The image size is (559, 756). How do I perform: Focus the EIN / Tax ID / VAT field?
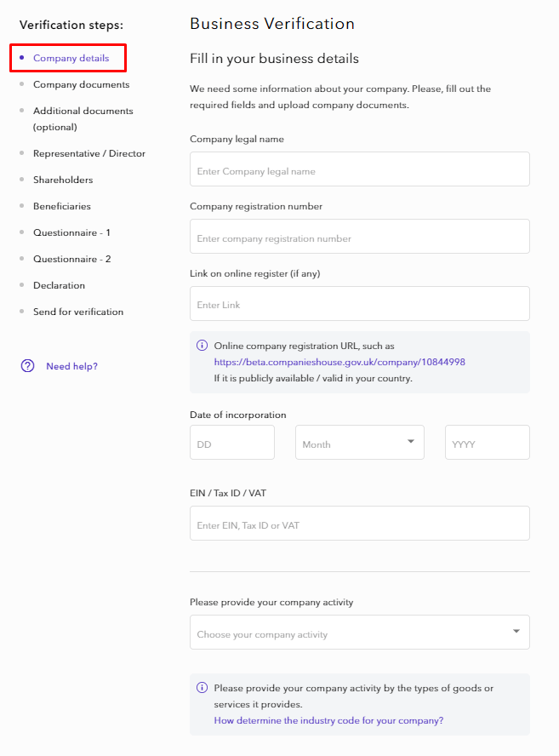(359, 524)
